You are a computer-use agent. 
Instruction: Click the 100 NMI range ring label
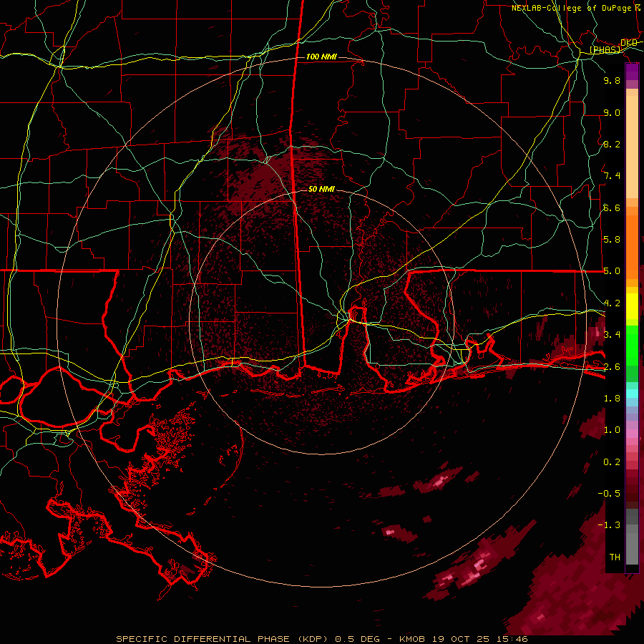click(x=321, y=57)
